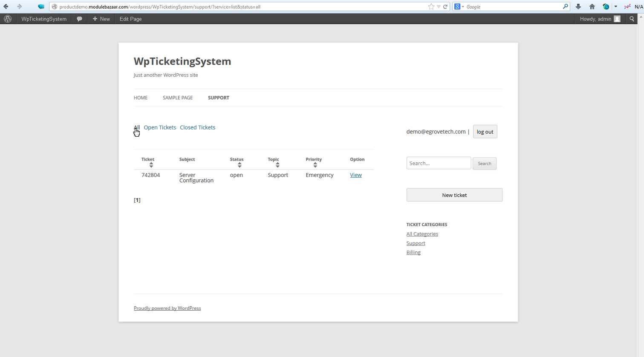644x357 pixels.
Task: Open SUPPORT in site menu
Action: click(219, 98)
